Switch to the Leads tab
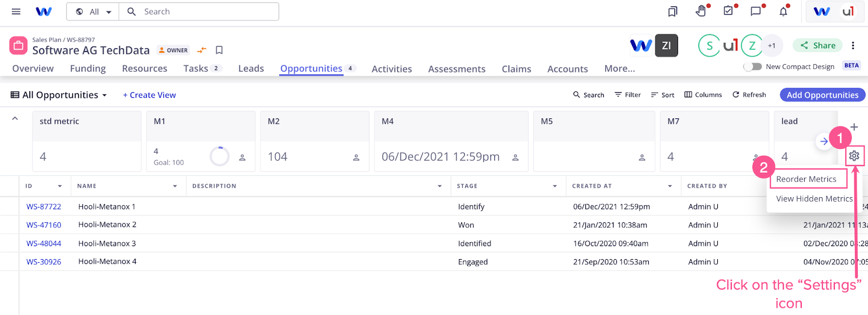The image size is (868, 315). (x=251, y=68)
